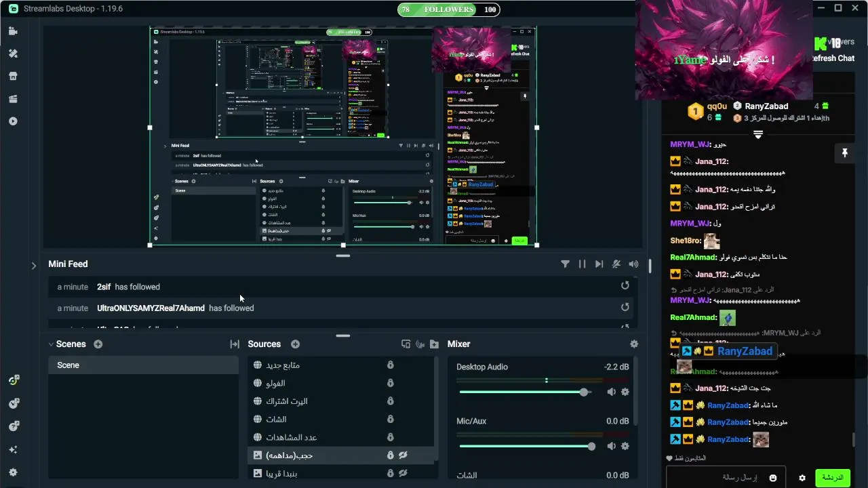
Task: Toggle lock on الفولو source
Action: click(391, 383)
